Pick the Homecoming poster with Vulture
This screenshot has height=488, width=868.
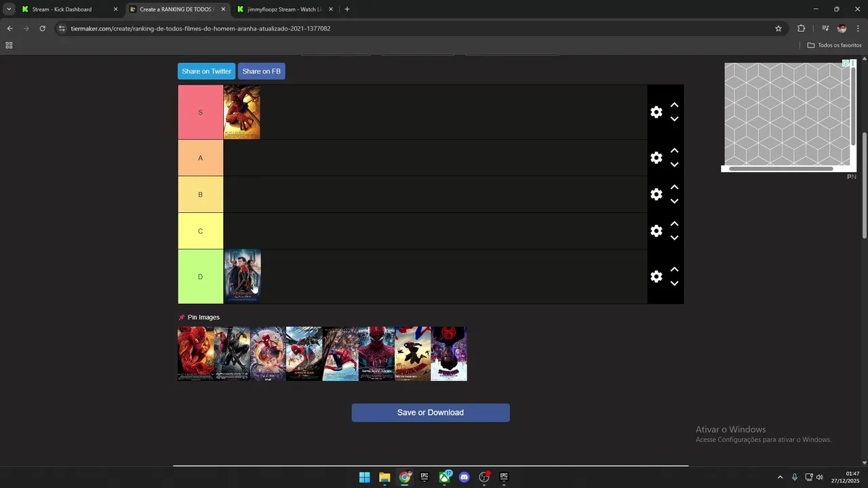point(304,354)
